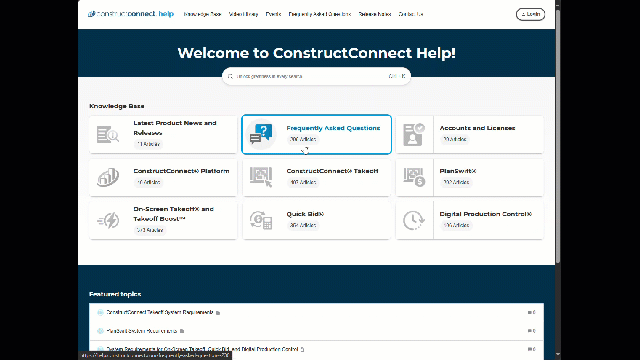Open ConstructConnect Takeoff System Requirements topic

click(160, 312)
